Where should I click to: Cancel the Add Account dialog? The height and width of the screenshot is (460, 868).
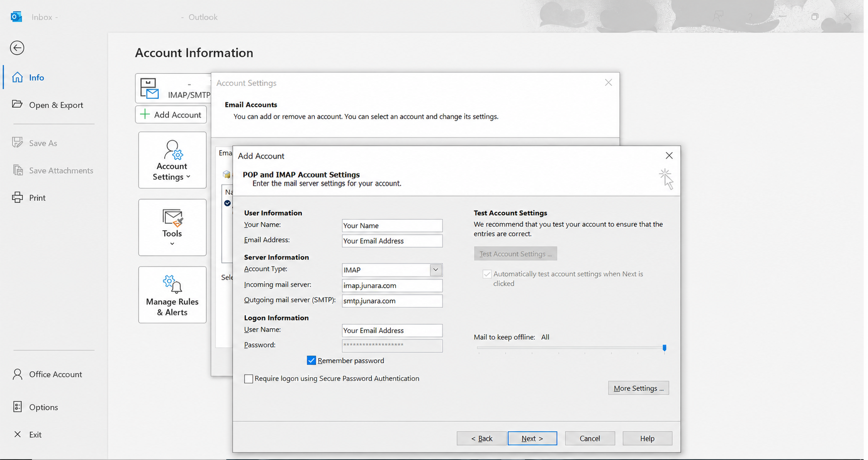tap(590, 438)
